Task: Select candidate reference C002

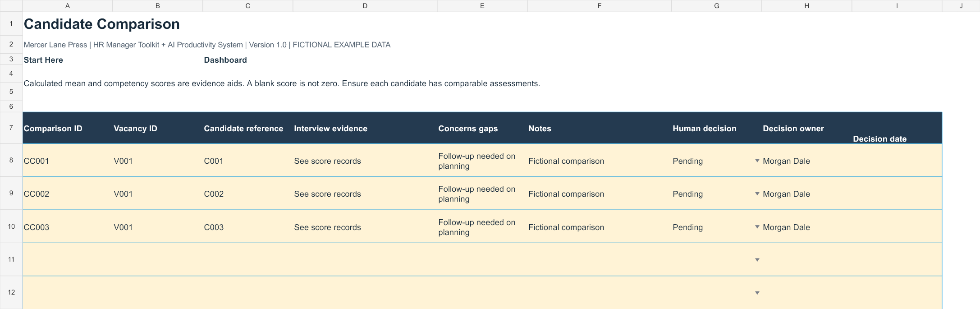Action: 248,194
